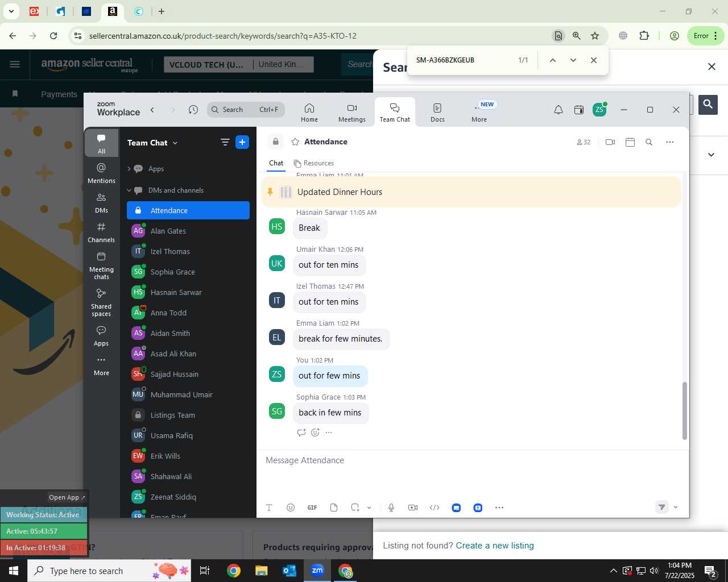This screenshot has width=728, height=582.
Task: Send message button
Action: tap(661, 507)
